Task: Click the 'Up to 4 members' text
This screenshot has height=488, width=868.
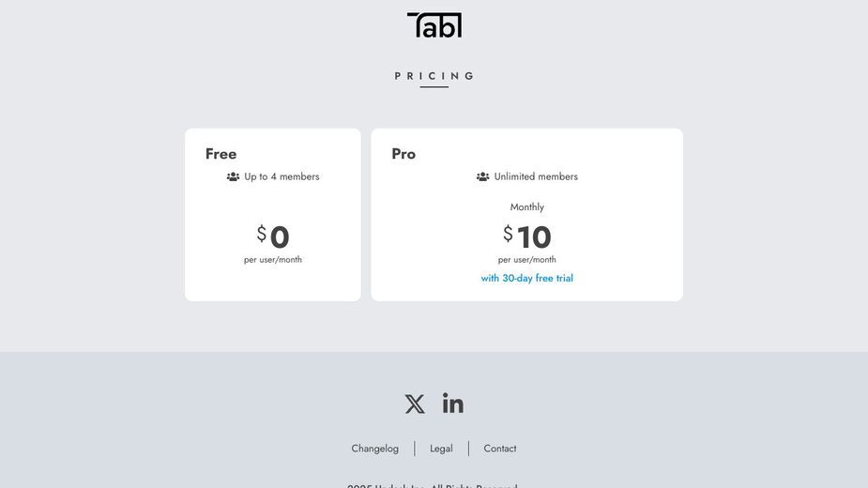Action: [282, 176]
